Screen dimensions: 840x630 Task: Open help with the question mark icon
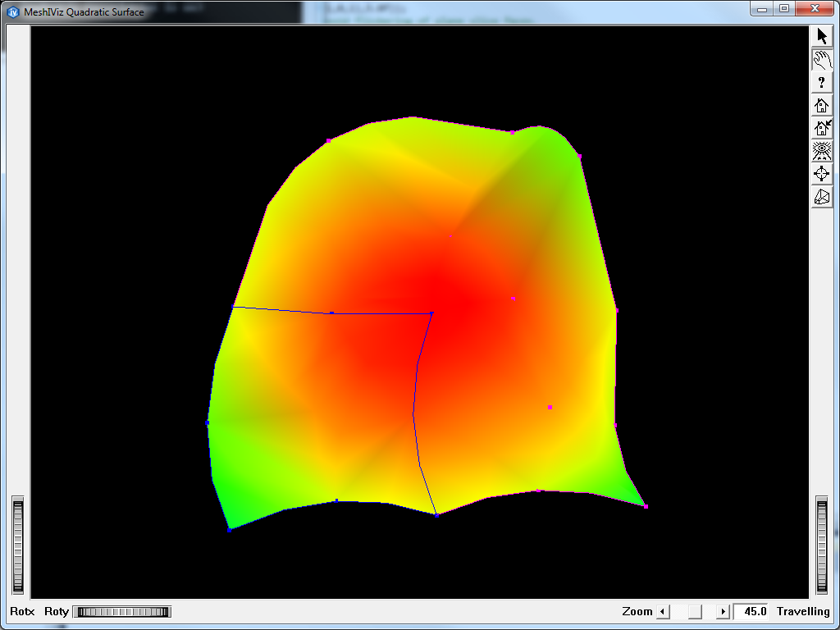coord(821,82)
